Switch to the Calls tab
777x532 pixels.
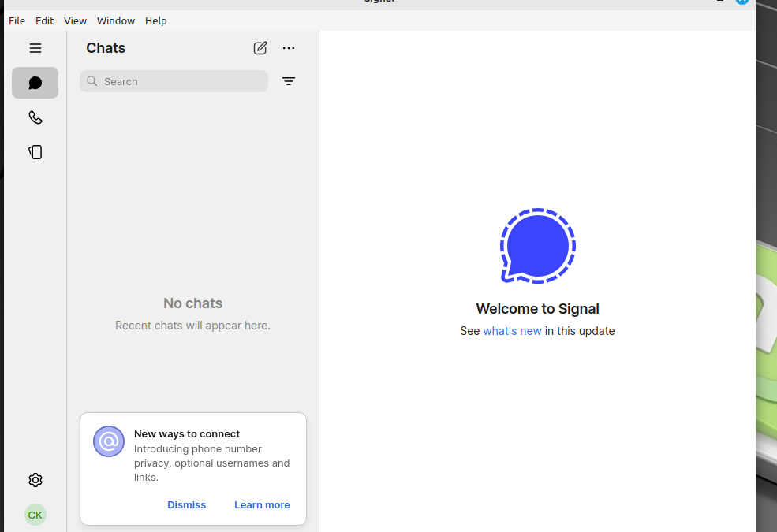35,117
